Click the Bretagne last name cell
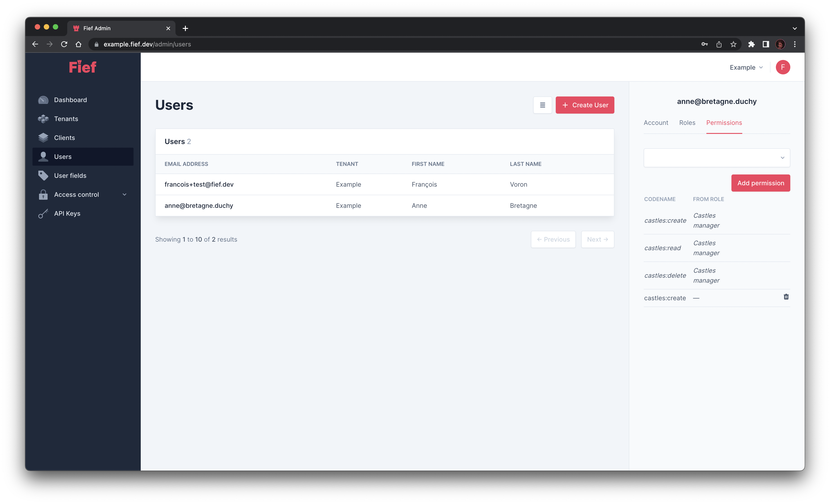The width and height of the screenshot is (830, 504). click(523, 206)
